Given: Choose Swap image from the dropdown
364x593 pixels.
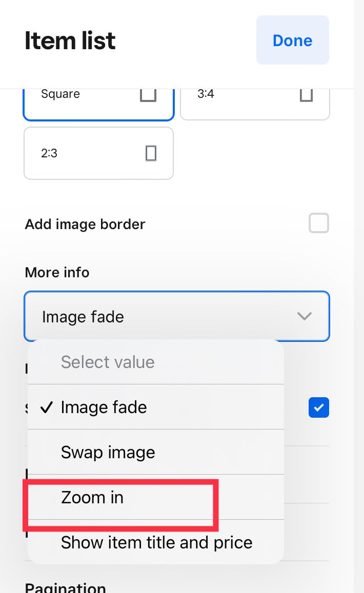Looking at the screenshot, I should point(108,452).
